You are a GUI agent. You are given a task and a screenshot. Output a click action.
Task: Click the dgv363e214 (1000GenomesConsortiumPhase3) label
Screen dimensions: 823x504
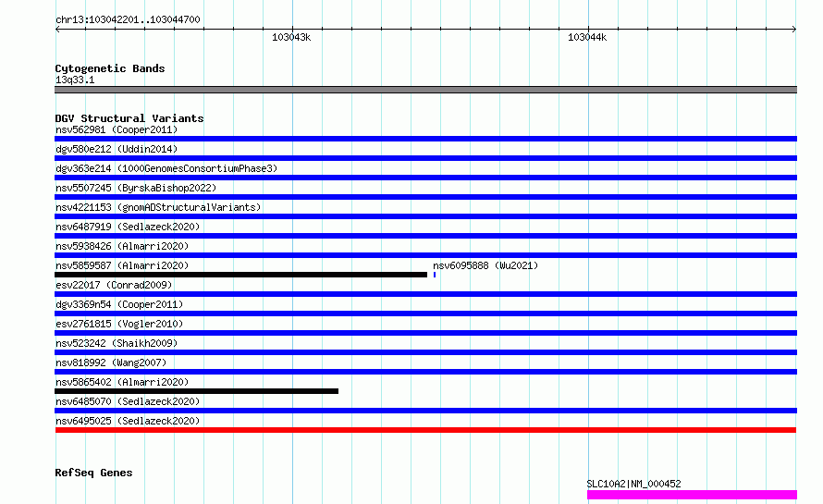pos(166,168)
